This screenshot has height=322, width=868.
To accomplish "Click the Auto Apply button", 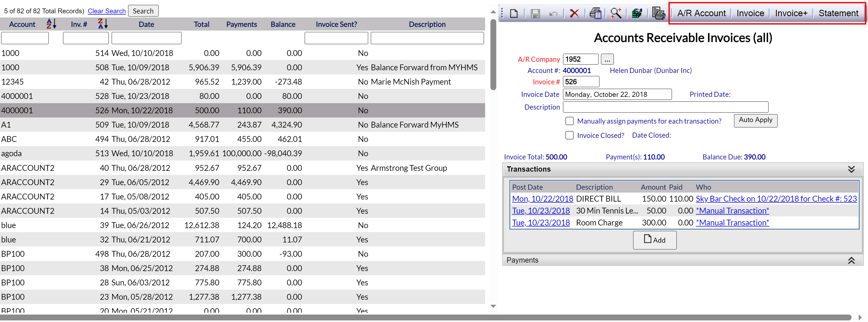I will (755, 120).
